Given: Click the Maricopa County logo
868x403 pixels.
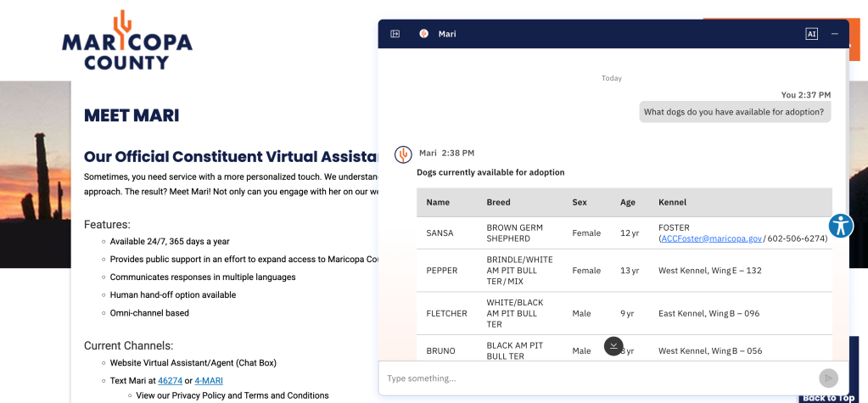Looking at the screenshot, I should 126,41.
